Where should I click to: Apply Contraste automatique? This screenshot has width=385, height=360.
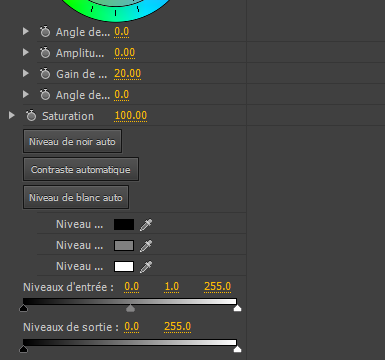(x=81, y=169)
